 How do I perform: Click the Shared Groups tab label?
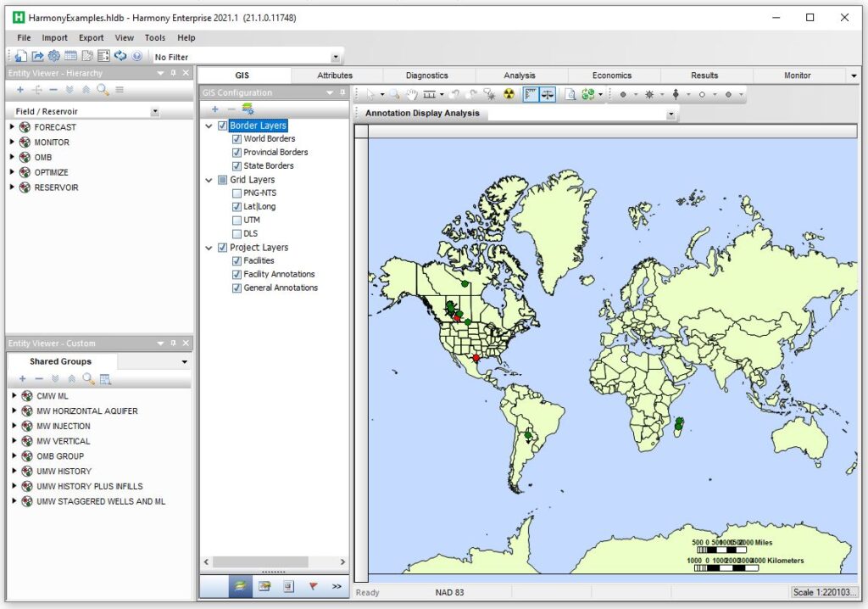(x=60, y=361)
